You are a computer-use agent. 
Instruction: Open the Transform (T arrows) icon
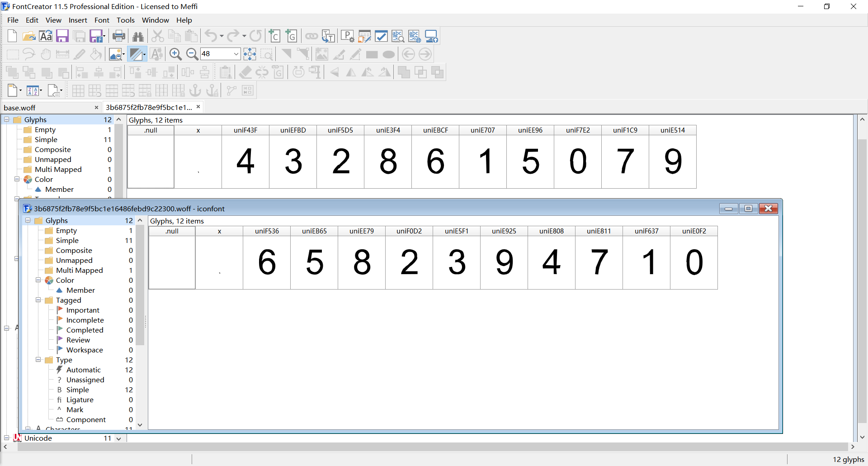(329, 36)
